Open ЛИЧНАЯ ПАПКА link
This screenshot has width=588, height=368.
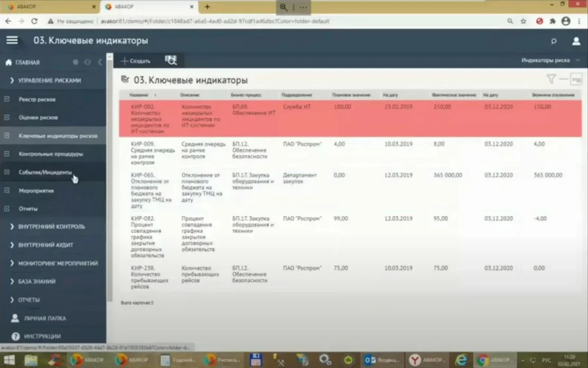point(45,318)
